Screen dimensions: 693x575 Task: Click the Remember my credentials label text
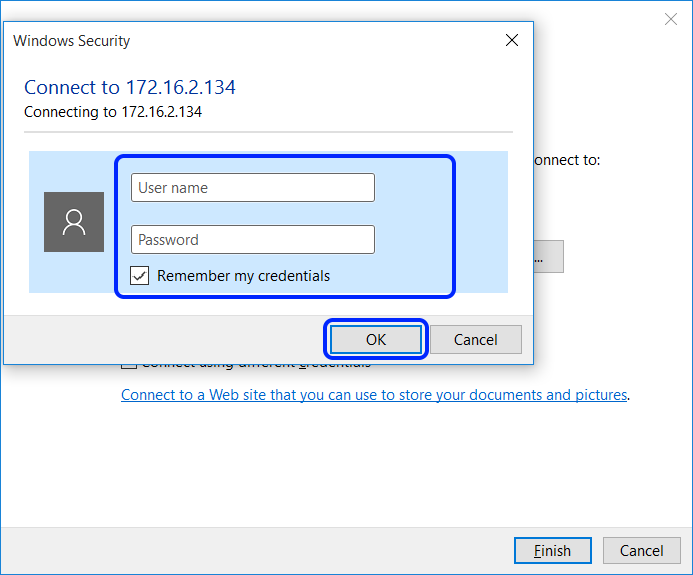(244, 276)
